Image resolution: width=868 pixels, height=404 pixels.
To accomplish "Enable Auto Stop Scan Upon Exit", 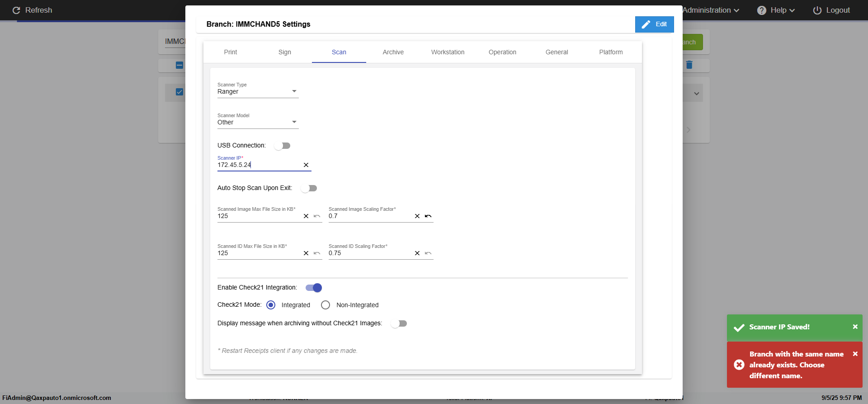I will coord(309,188).
